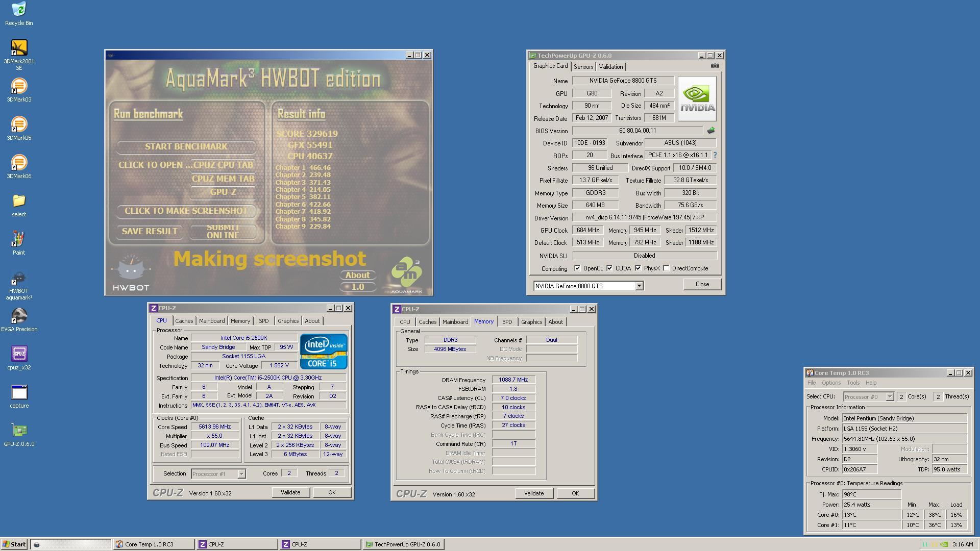Open the Processor #1 selection dropdown in CPU-Z
Image resolution: width=980 pixels, height=551 pixels.
click(241, 474)
